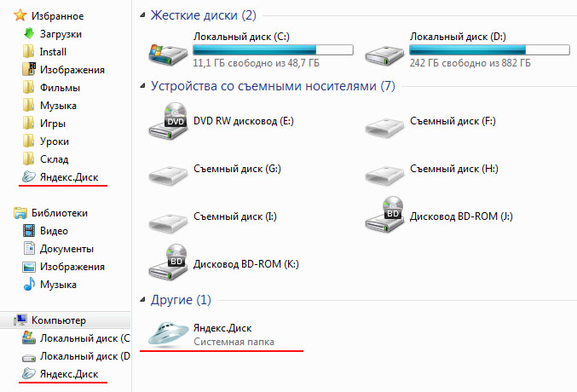Open Яндекс.Диск flying saucer icon in Другие group

pyautogui.click(x=165, y=333)
